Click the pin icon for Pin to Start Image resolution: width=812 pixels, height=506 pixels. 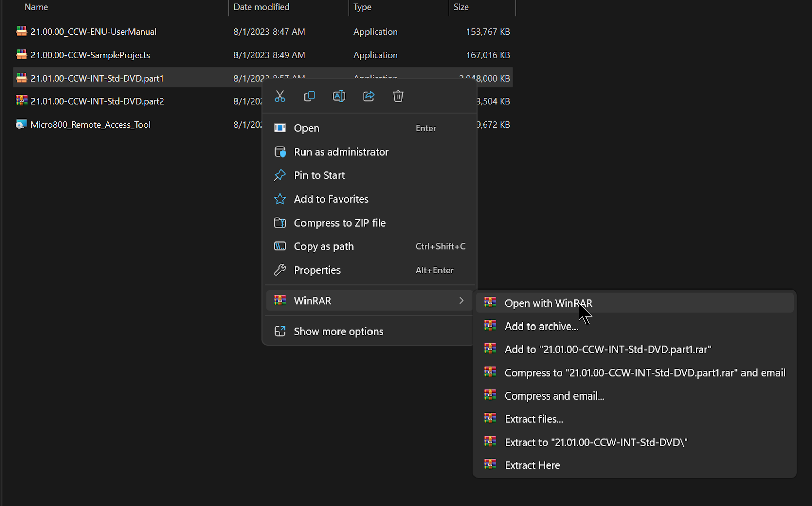(x=280, y=175)
